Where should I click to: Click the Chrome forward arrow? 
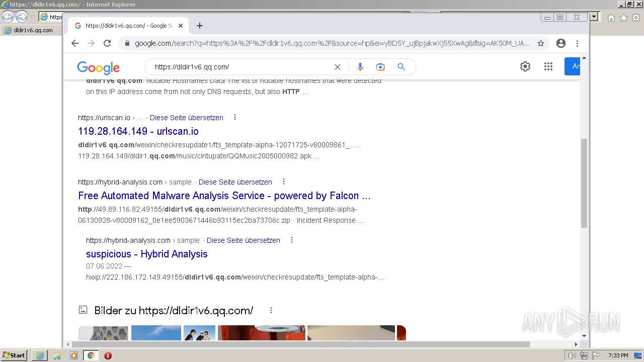pyautogui.click(x=91, y=43)
